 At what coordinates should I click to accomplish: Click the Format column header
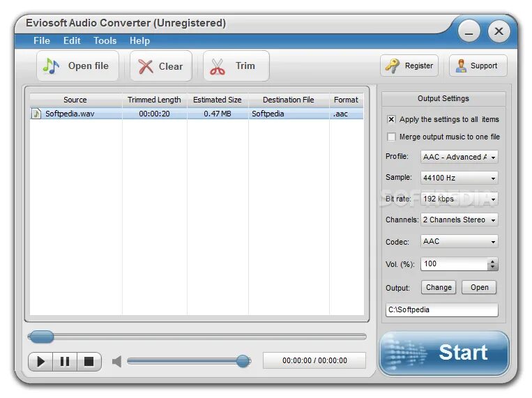[x=346, y=100]
